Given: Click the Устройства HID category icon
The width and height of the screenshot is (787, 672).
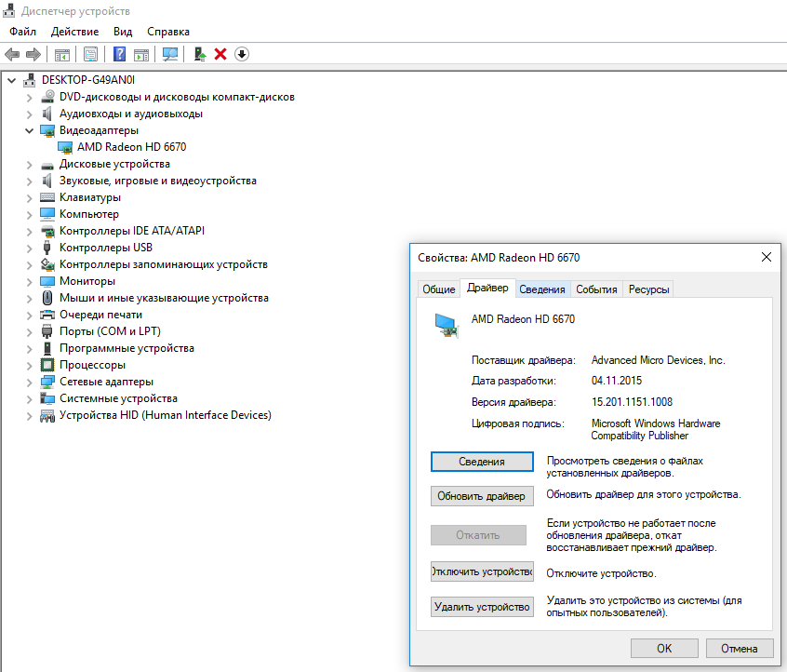Looking at the screenshot, I should (x=47, y=416).
